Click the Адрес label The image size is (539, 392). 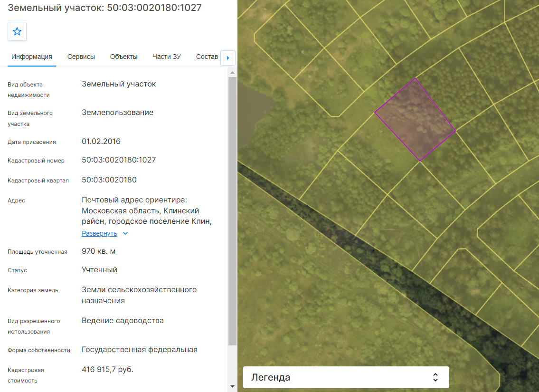coord(16,201)
